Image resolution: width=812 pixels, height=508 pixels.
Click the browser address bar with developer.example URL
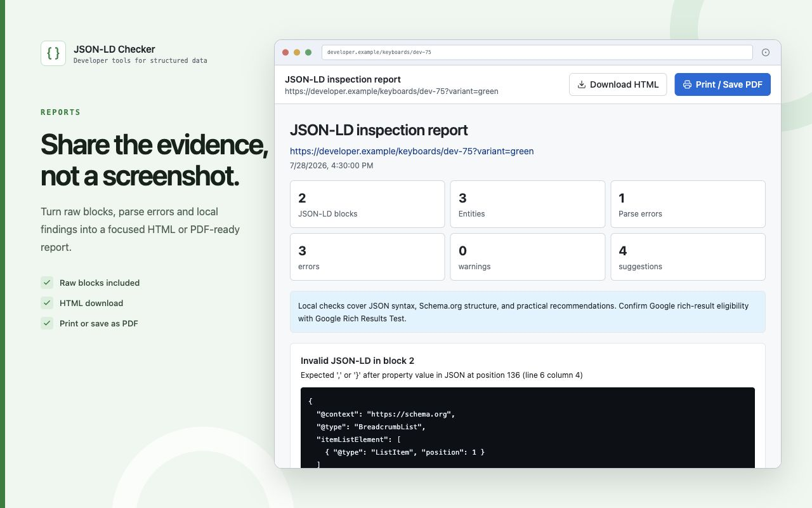(537, 52)
